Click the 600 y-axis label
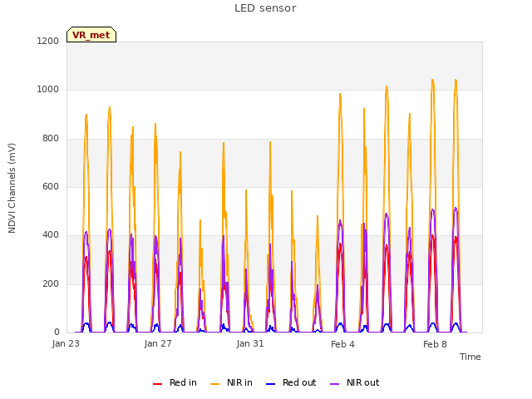Image resolution: width=532 pixels, height=399 pixels. (x=51, y=186)
